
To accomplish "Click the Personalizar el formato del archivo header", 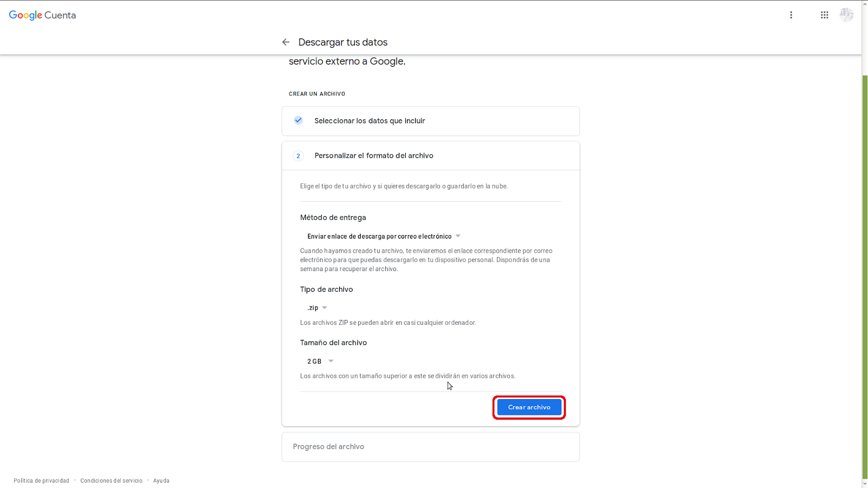I will [x=374, y=156].
